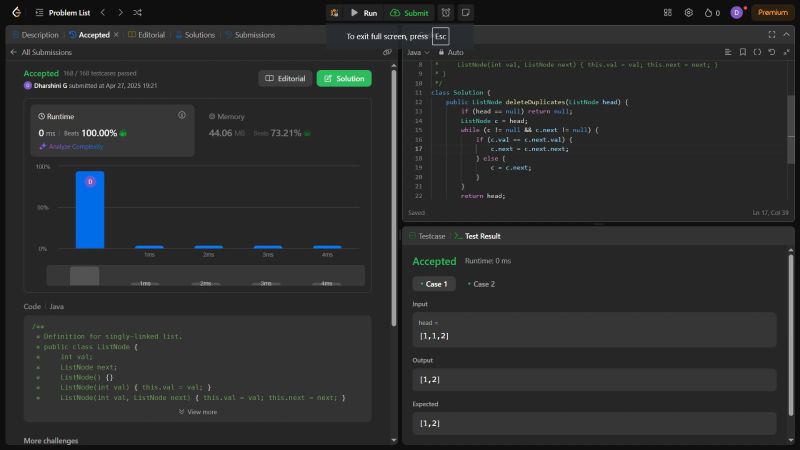Click the Esc key hint
800x450 pixels.
click(x=440, y=36)
